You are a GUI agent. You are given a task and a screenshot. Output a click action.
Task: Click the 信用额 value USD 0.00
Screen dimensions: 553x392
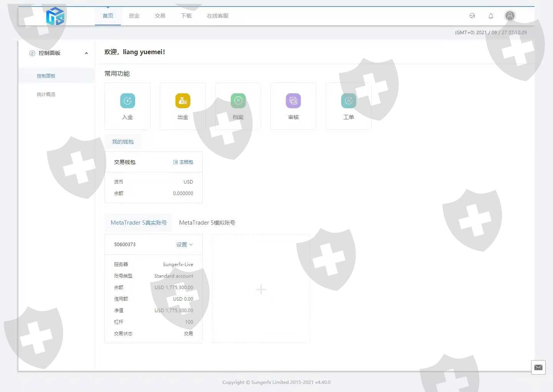183,299
